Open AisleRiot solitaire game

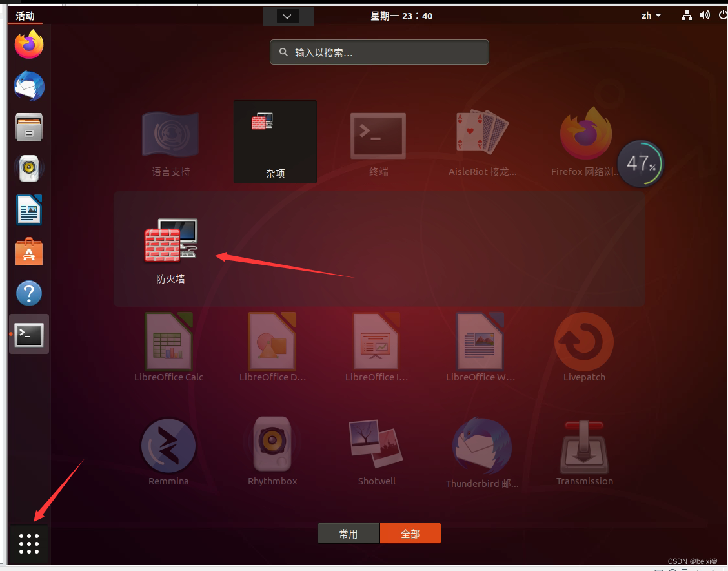482,144
